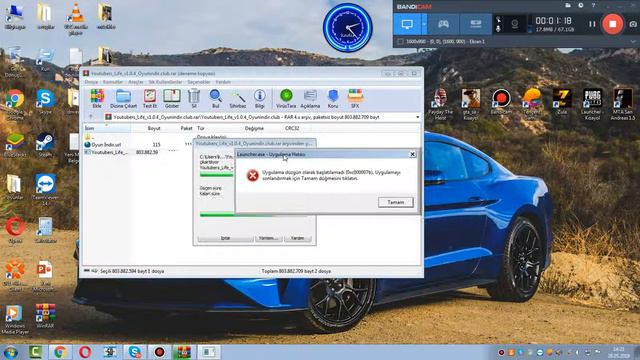Open the Seçenekler menu in WinRAR
The image size is (640, 360).
coord(199,82)
